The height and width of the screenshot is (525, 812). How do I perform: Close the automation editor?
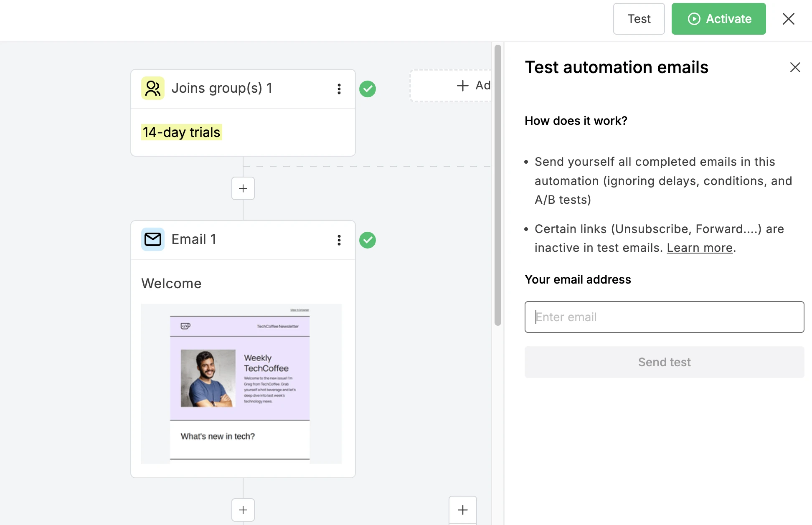pyautogui.click(x=788, y=19)
